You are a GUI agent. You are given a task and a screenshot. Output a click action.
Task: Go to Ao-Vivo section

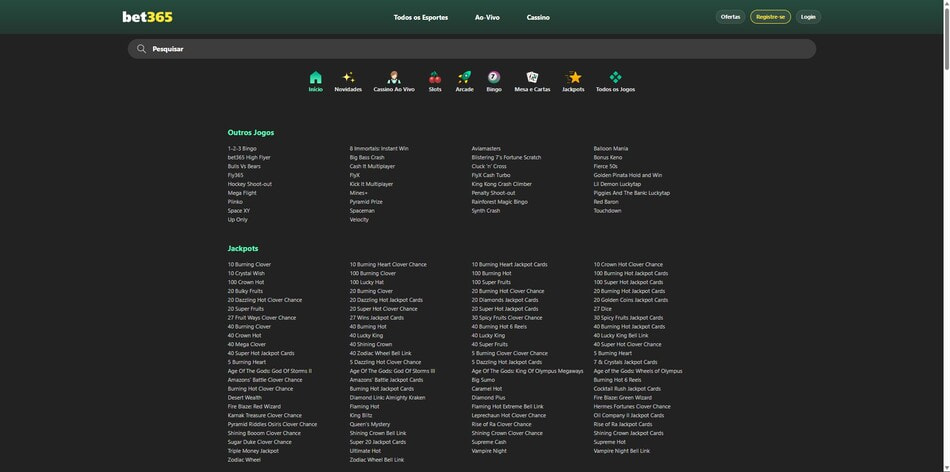click(x=487, y=18)
